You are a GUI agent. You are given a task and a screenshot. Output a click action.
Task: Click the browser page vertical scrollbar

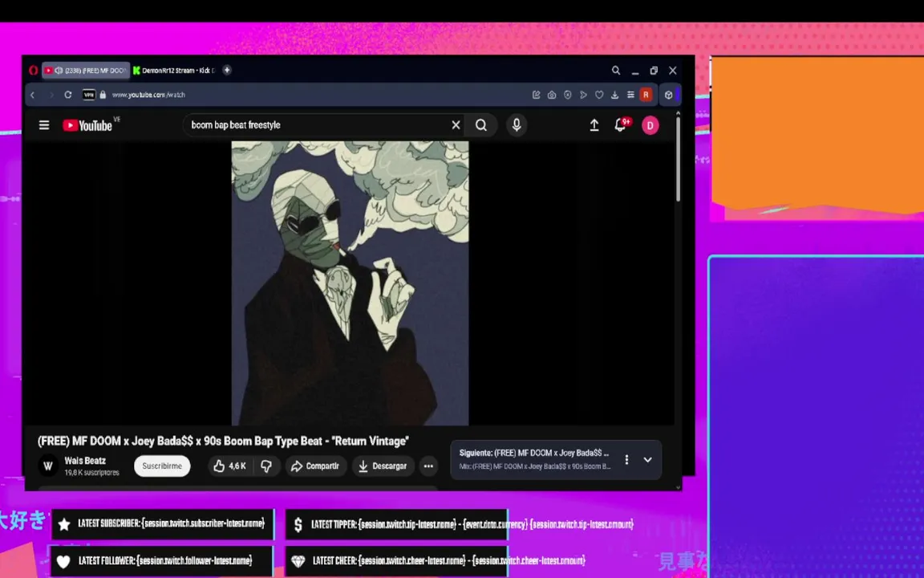tap(679, 159)
